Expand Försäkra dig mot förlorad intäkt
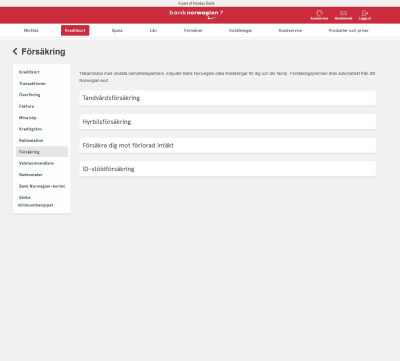400x361 pixels. click(x=227, y=145)
